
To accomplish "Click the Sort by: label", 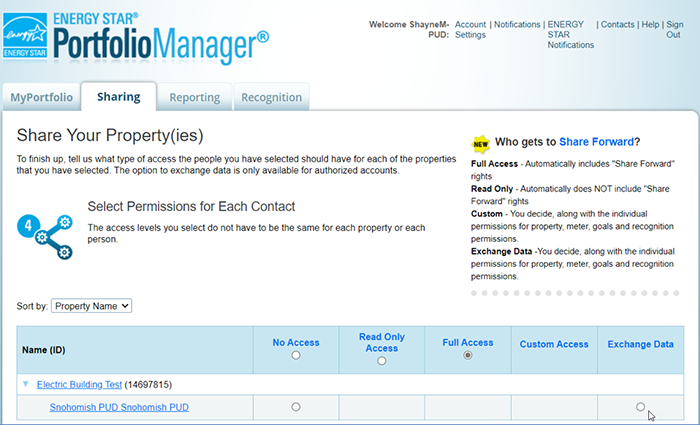I will pos(32,306).
